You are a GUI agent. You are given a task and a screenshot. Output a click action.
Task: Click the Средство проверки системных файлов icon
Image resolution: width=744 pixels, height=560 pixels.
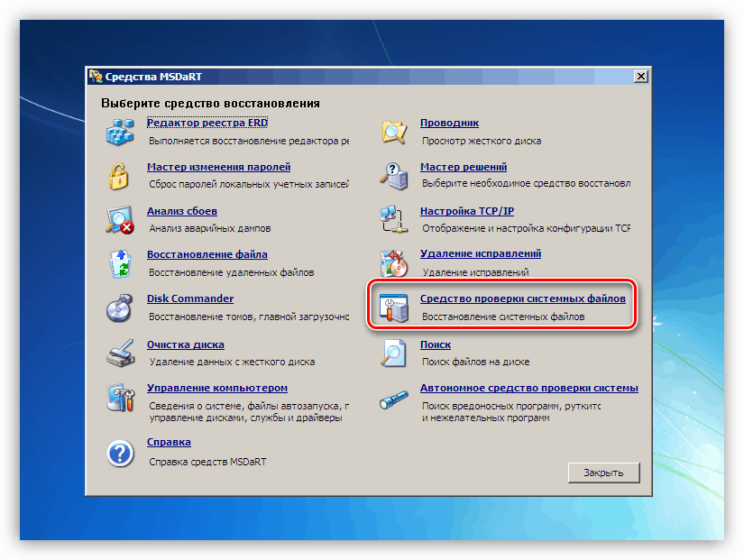tap(394, 308)
